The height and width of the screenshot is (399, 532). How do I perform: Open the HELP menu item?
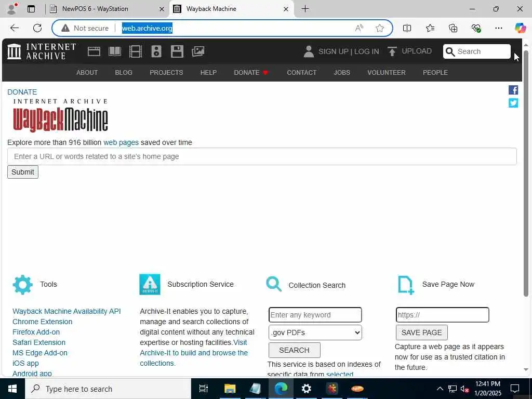coord(208,73)
